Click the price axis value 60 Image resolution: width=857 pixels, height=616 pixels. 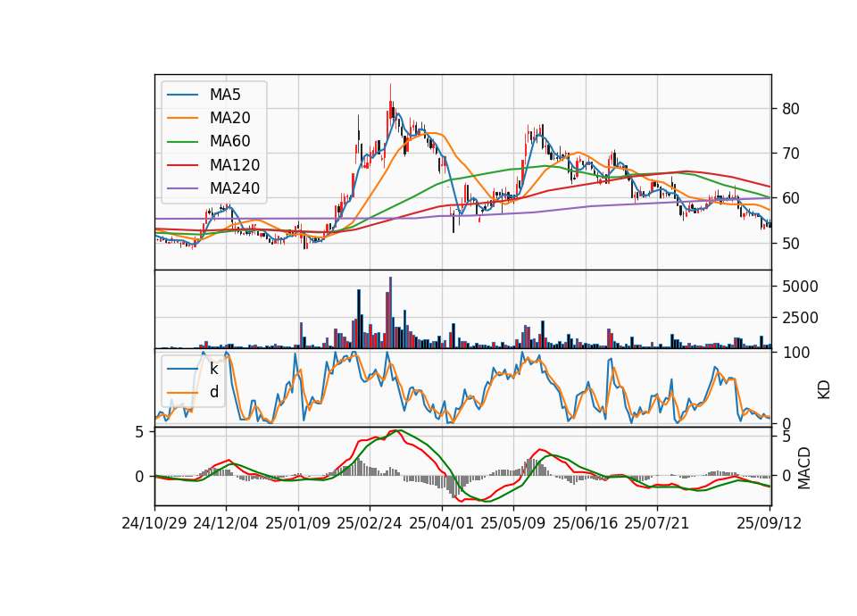pyautogui.click(x=791, y=198)
